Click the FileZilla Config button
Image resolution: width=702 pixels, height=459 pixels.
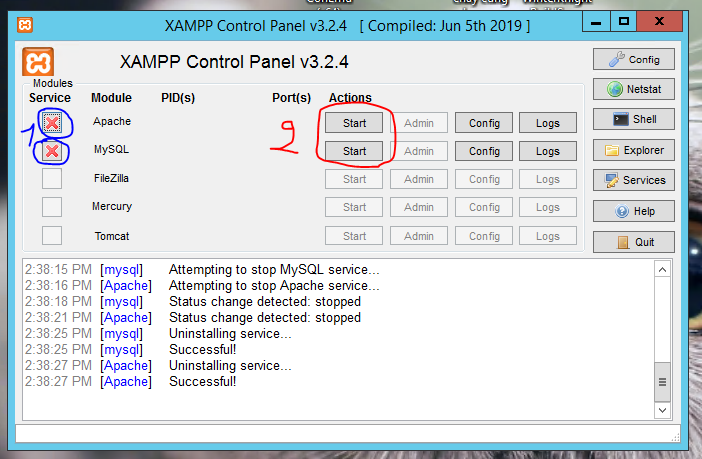(484, 179)
